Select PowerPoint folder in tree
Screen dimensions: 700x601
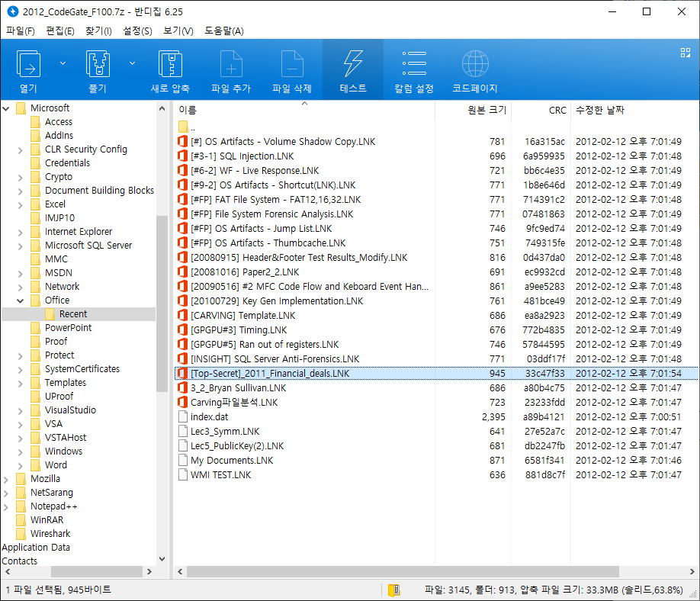pyautogui.click(x=68, y=328)
